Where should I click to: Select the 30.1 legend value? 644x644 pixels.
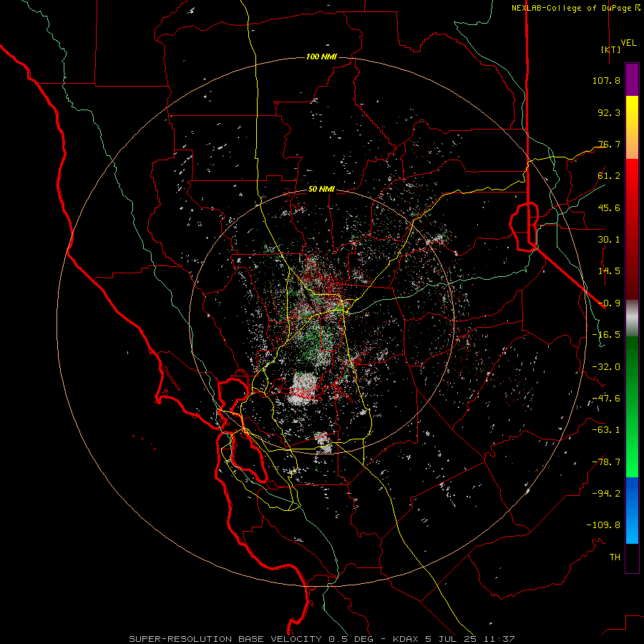[609, 240]
